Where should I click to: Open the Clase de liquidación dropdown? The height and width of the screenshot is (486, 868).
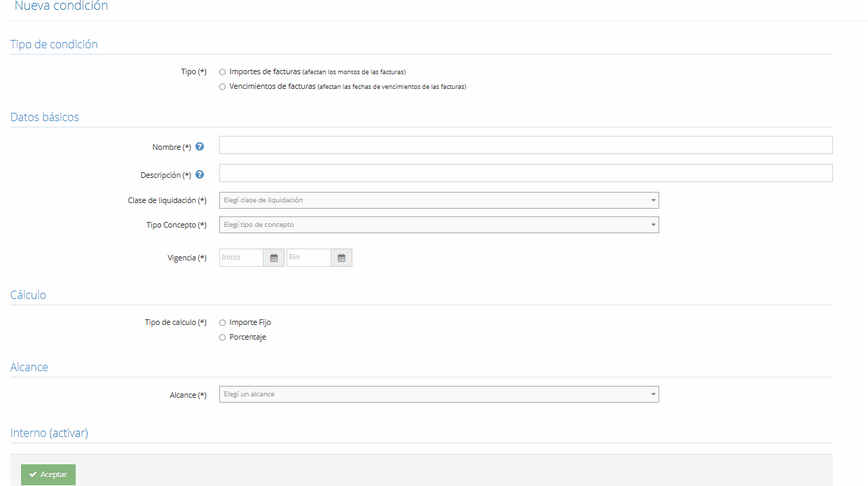coord(439,200)
